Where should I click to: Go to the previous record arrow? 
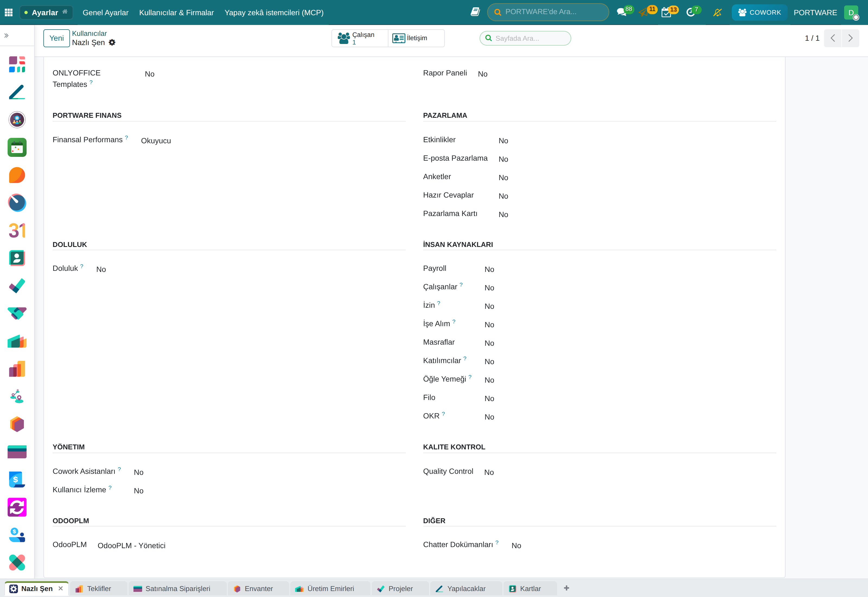coord(833,38)
